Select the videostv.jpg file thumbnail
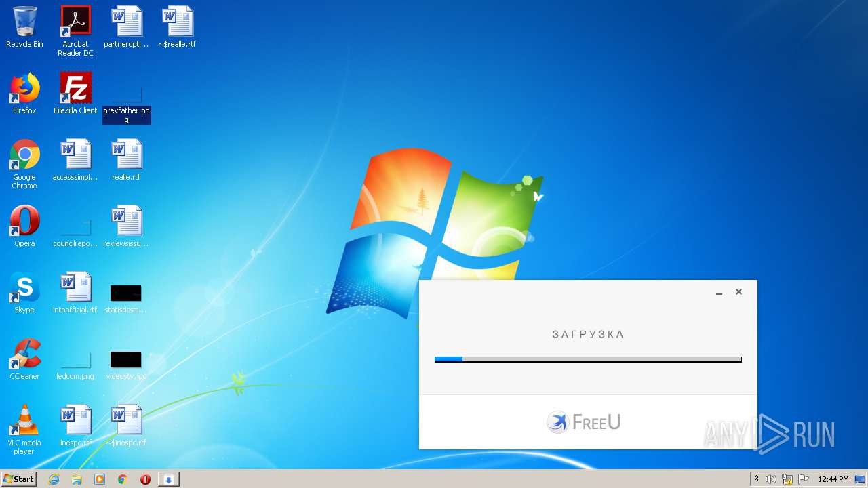The image size is (868, 488). [126, 365]
